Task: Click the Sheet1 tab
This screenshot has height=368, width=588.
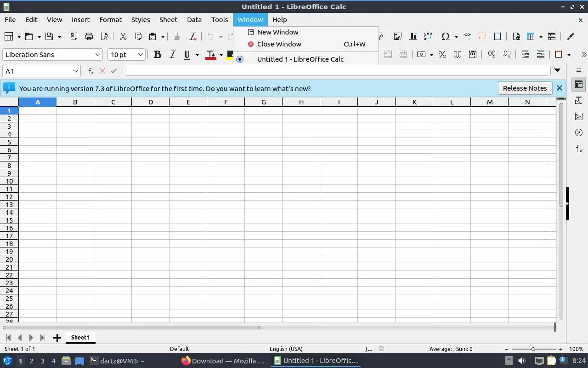Action: (x=80, y=337)
